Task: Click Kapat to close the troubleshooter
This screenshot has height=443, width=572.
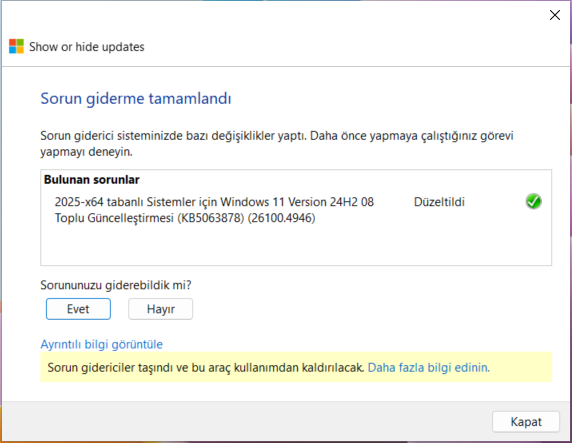Action: [526, 422]
